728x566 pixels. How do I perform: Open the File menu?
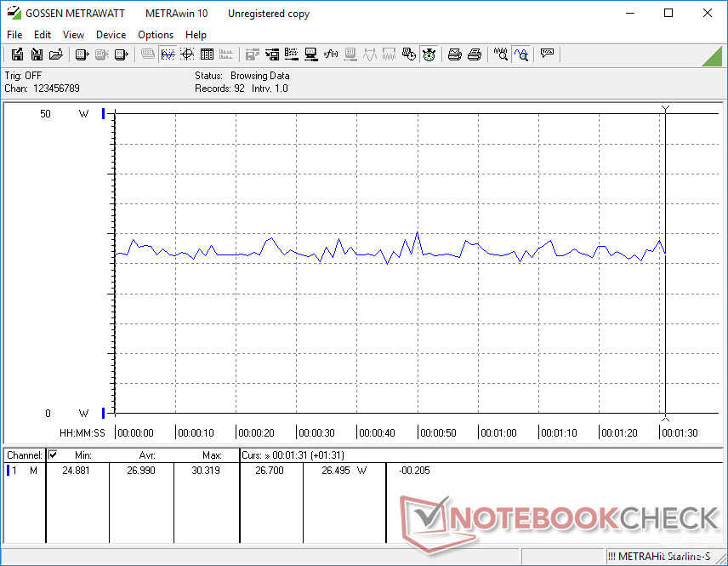[x=14, y=35]
